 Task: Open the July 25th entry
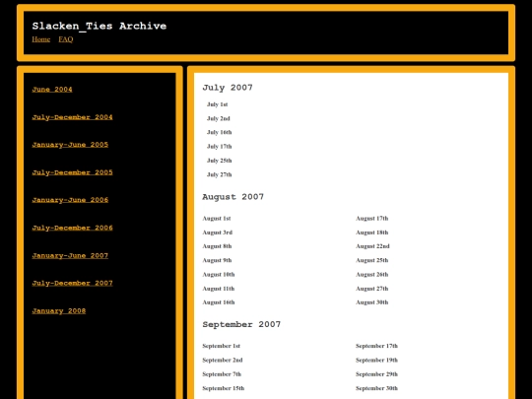coord(219,161)
